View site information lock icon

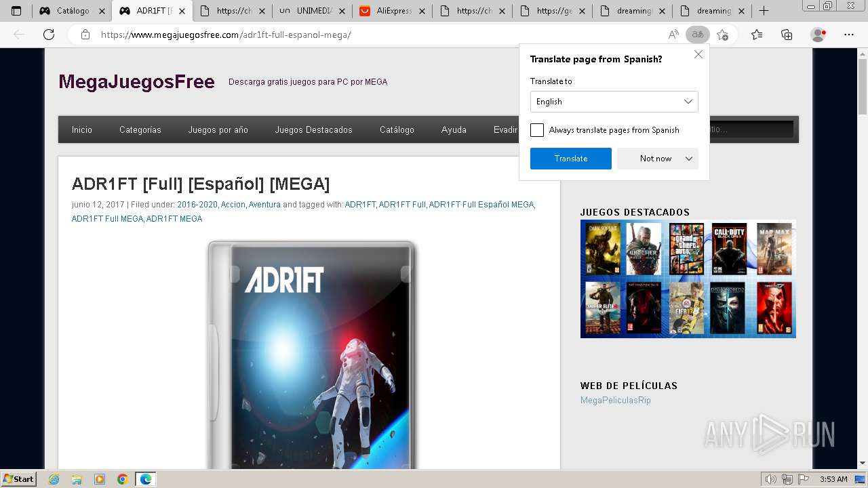point(85,35)
